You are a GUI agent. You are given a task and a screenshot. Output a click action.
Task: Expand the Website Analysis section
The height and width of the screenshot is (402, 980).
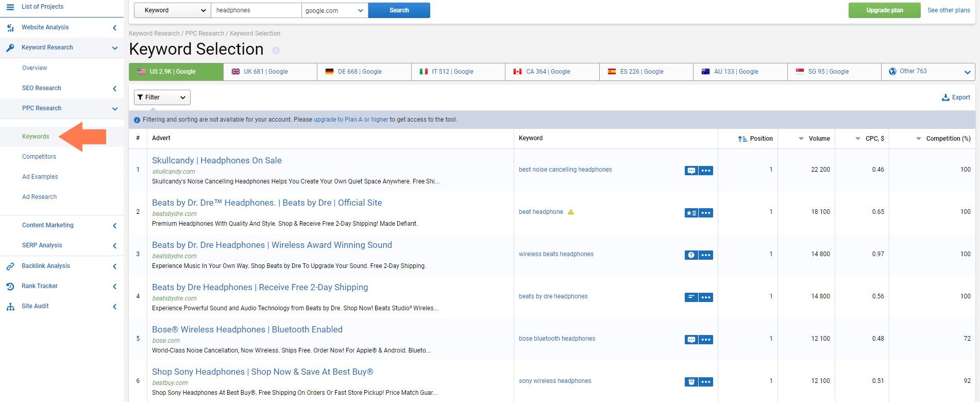pyautogui.click(x=114, y=28)
